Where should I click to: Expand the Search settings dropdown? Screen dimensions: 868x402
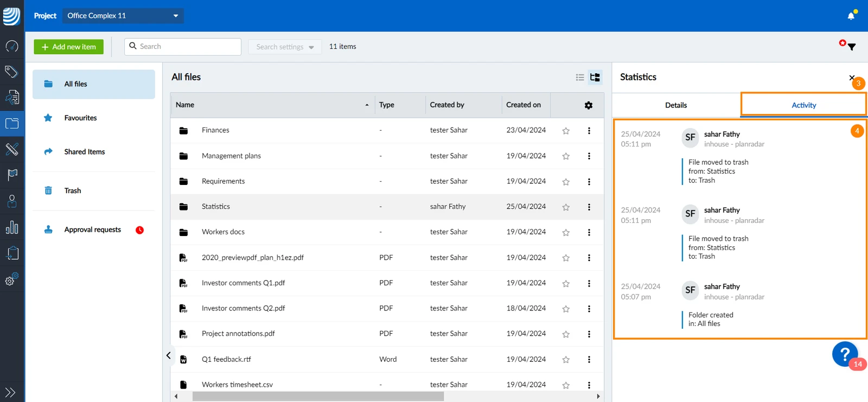[x=285, y=47]
